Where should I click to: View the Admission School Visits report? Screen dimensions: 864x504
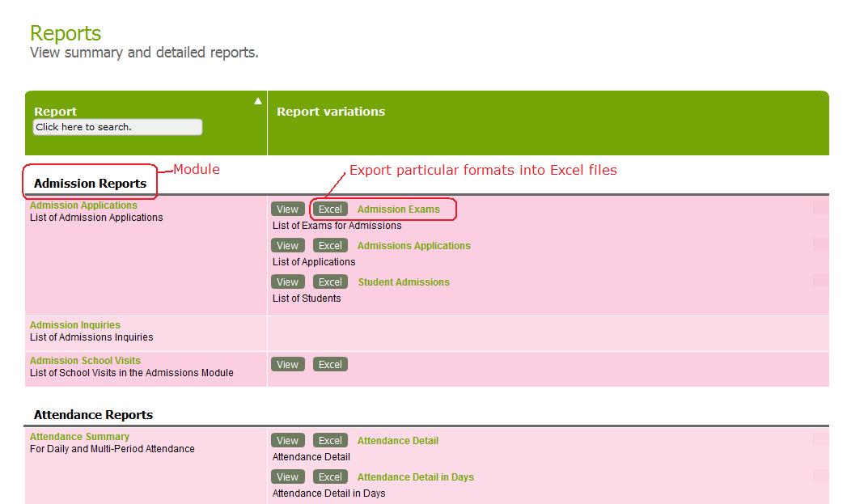click(287, 364)
